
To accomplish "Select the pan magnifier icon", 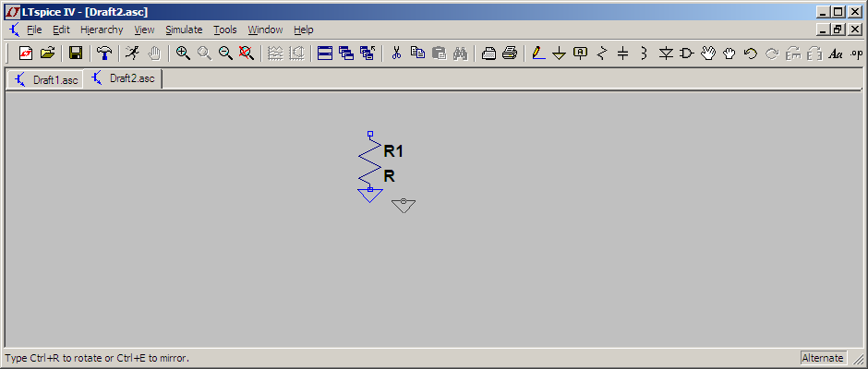I will click(x=204, y=54).
